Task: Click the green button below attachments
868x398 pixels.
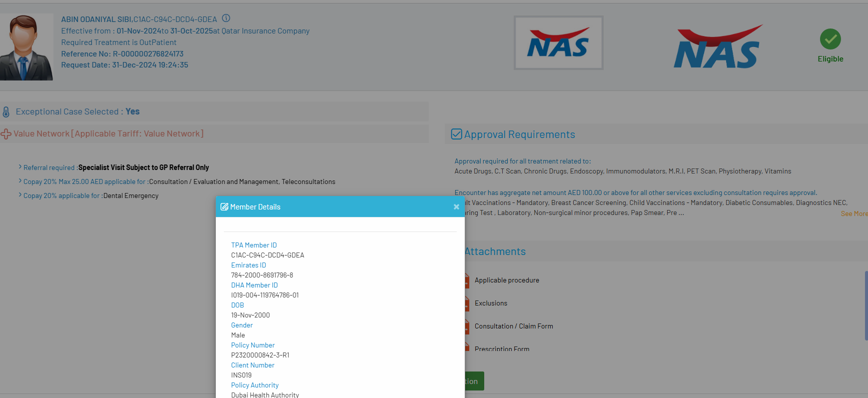Action: click(474, 381)
